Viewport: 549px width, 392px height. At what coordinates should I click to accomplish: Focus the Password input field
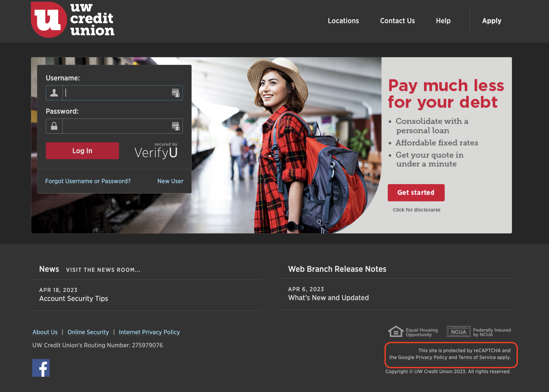point(117,126)
